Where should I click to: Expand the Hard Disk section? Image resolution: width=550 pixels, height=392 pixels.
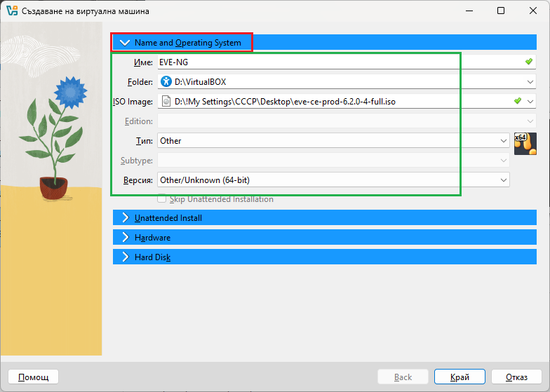click(x=324, y=257)
